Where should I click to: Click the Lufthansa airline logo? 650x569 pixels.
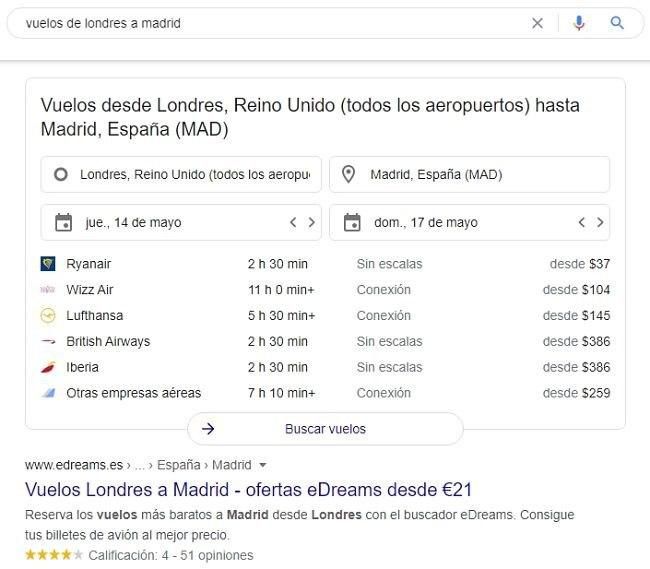pyautogui.click(x=48, y=315)
